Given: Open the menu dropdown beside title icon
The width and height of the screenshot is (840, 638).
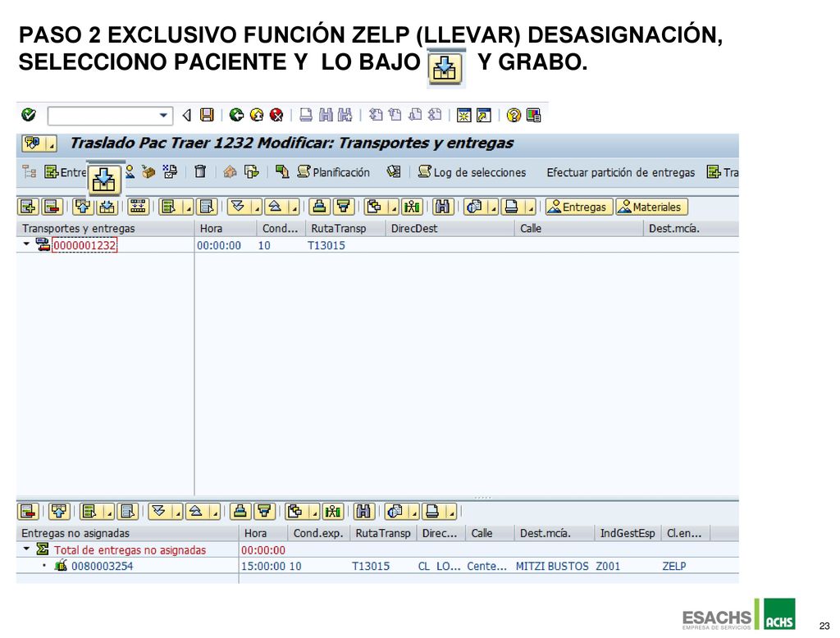Looking at the screenshot, I should click(52, 144).
